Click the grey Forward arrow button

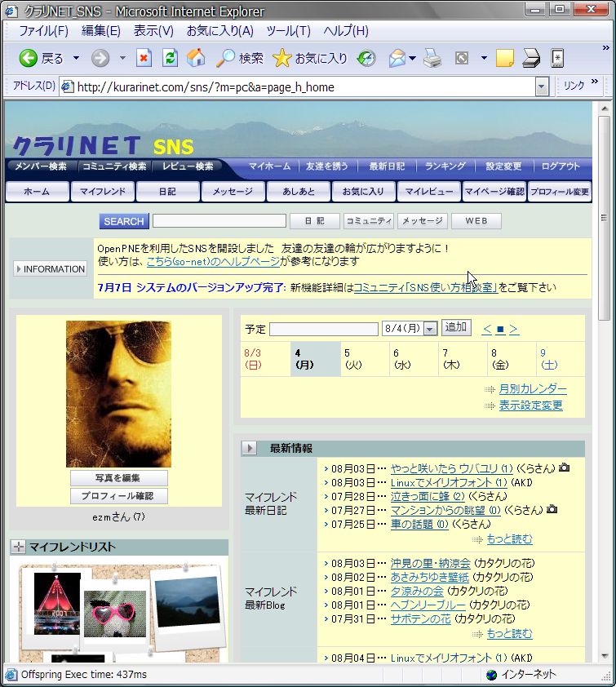click(x=100, y=58)
